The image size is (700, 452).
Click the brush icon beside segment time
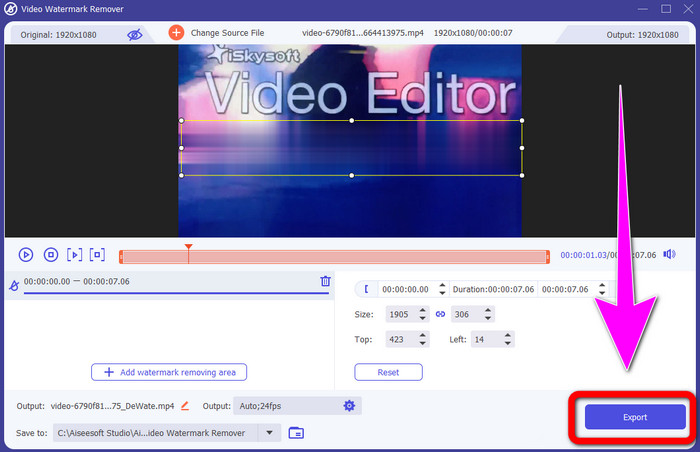14,285
